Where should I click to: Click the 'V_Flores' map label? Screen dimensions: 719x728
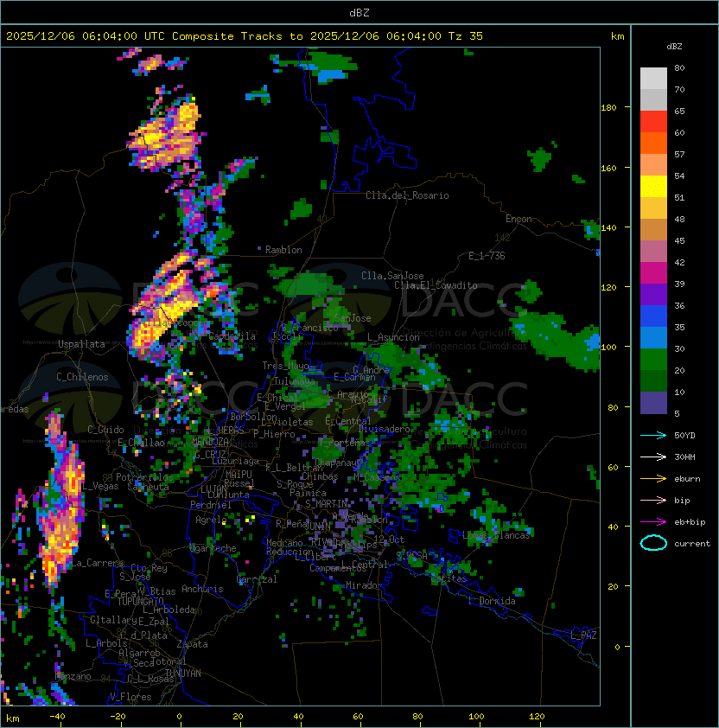tap(130, 697)
